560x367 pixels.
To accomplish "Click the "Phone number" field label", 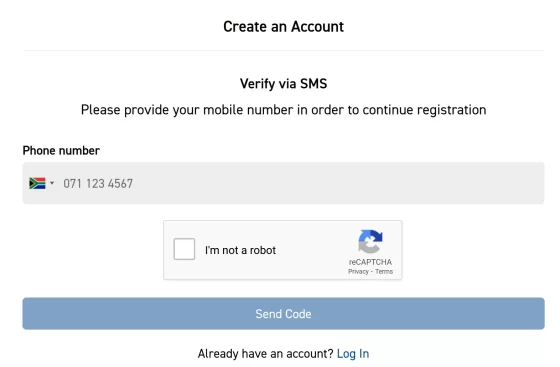I will pyautogui.click(x=61, y=150).
